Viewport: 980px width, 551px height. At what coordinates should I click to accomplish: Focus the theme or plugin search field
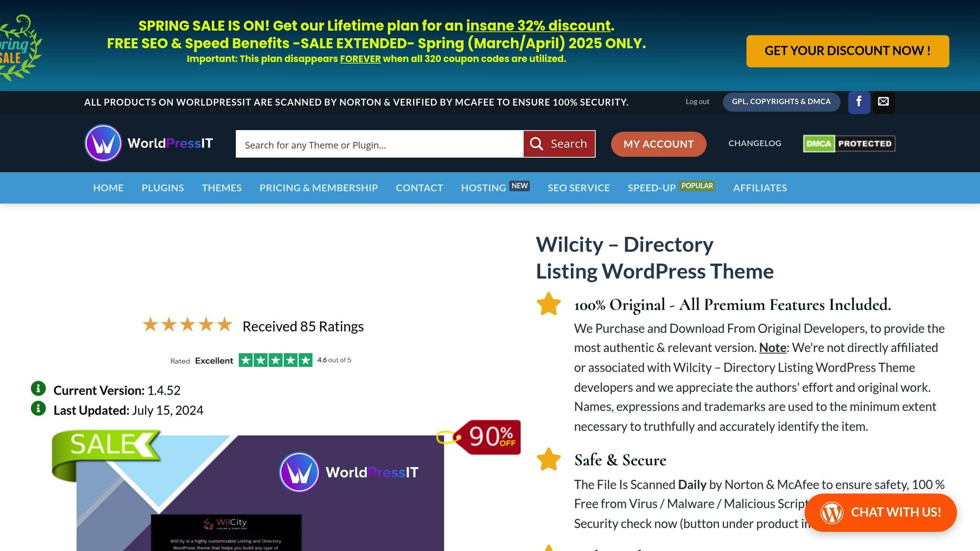pyautogui.click(x=379, y=144)
